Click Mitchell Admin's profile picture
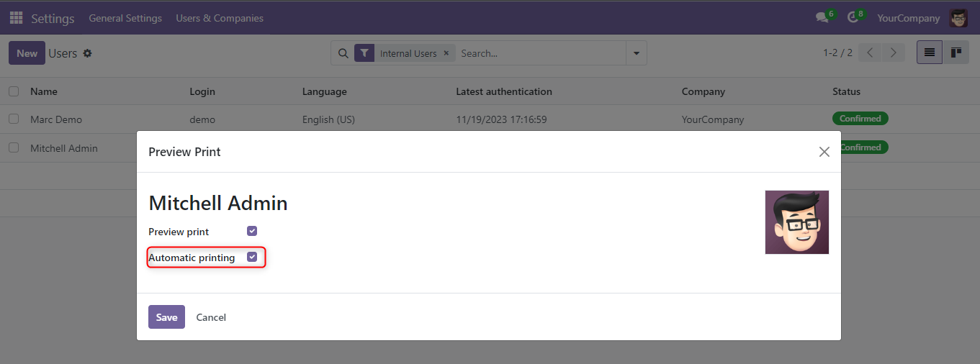 coord(796,222)
